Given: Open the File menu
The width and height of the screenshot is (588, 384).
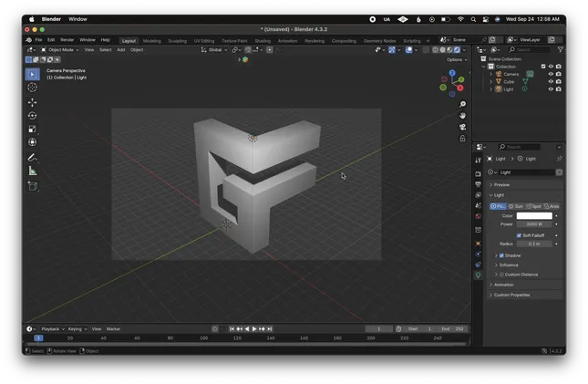Looking at the screenshot, I should [38, 40].
